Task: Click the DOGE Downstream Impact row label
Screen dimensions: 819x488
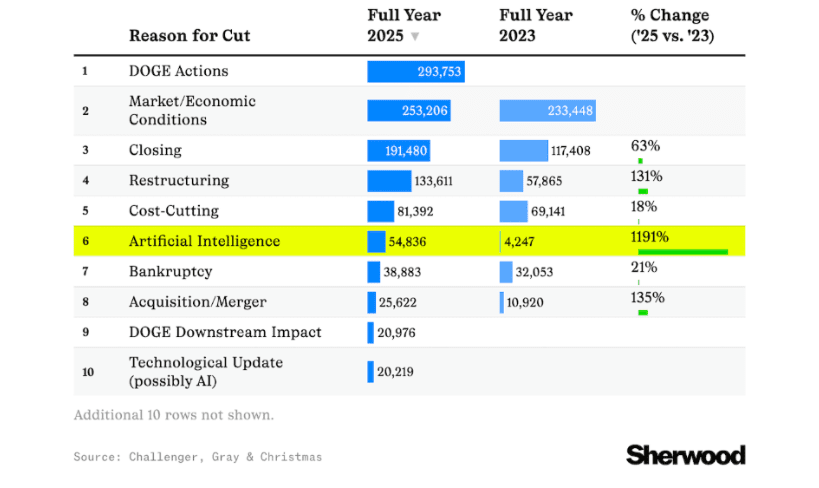Action: pyautogui.click(x=225, y=332)
